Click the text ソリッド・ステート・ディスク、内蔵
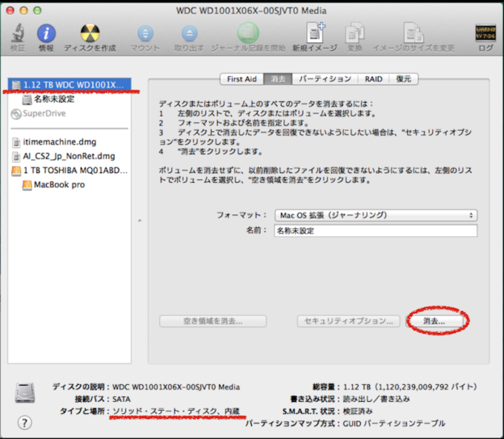 [x=176, y=411]
